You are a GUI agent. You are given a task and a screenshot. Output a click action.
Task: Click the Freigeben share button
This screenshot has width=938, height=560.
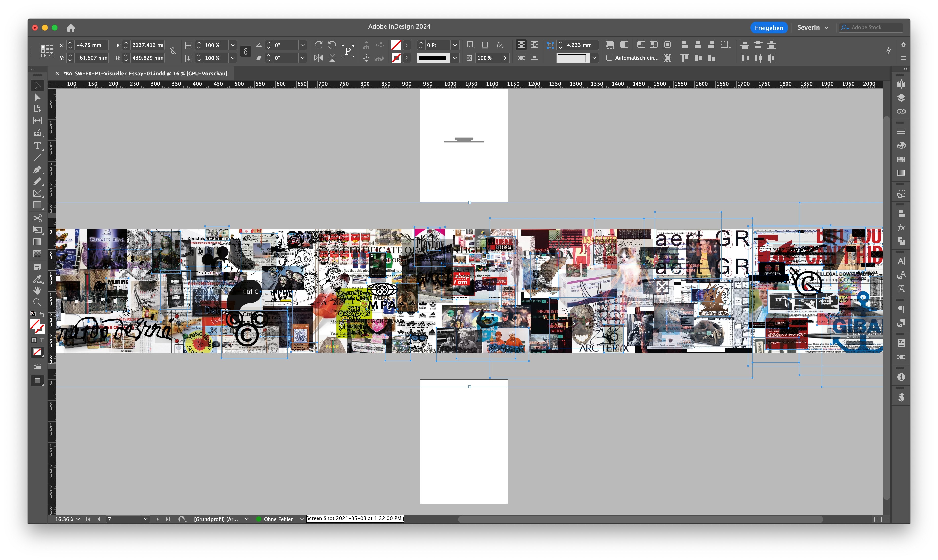(769, 28)
